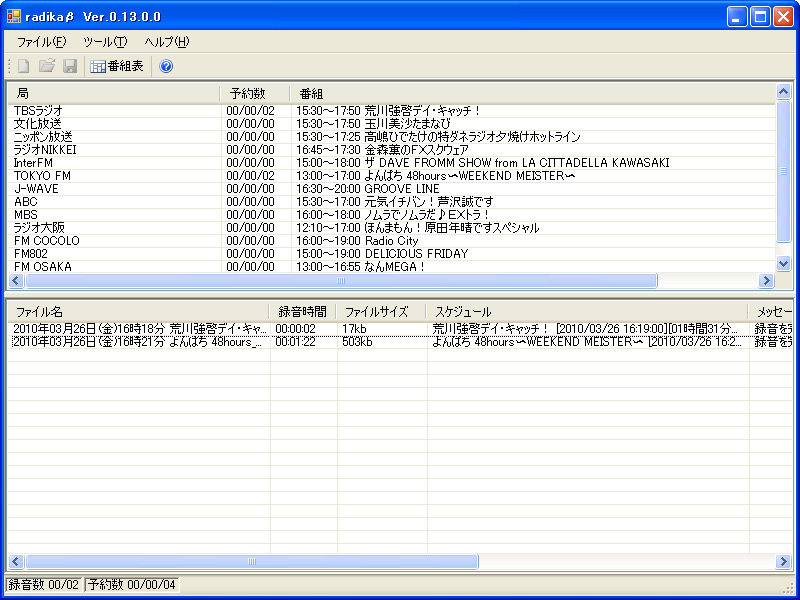Screen dimensions: 800x600
Task: Select the TBSラジオ station row
Action: 100,110
